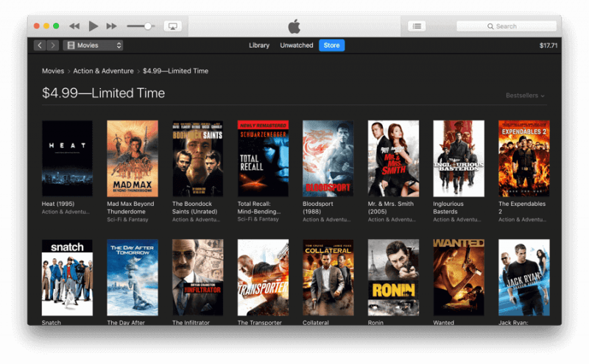Start playback with the play button
The image size is (589, 364).
click(x=94, y=26)
